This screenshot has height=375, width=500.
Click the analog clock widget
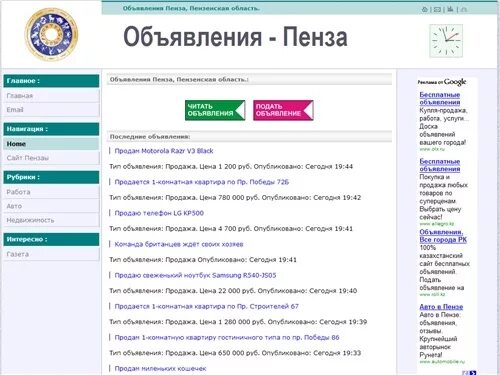[x=446, y=41]
